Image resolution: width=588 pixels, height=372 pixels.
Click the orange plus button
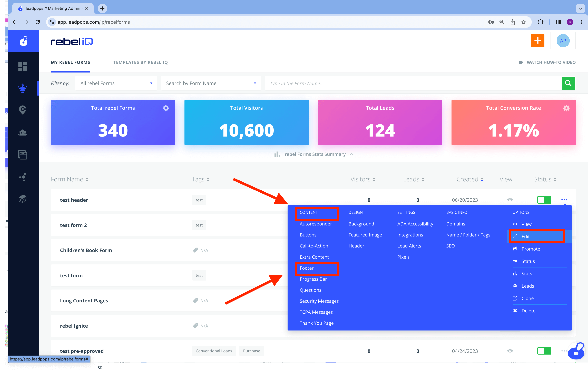(537, 41)
